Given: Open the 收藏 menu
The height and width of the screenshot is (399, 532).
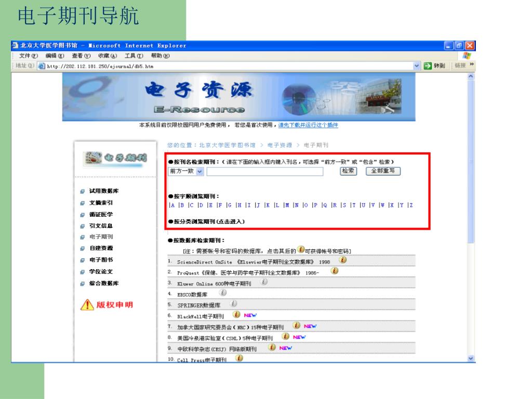Looking at the screenshot, I should coord(107,56).
